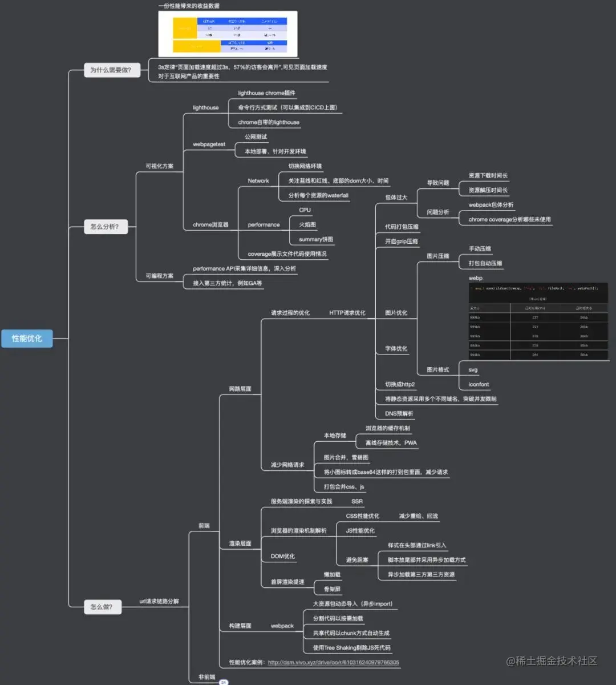Screen dimensions: 616x685
Task: Select the 减少网络请求 node
Action: [x=287, y=465]
